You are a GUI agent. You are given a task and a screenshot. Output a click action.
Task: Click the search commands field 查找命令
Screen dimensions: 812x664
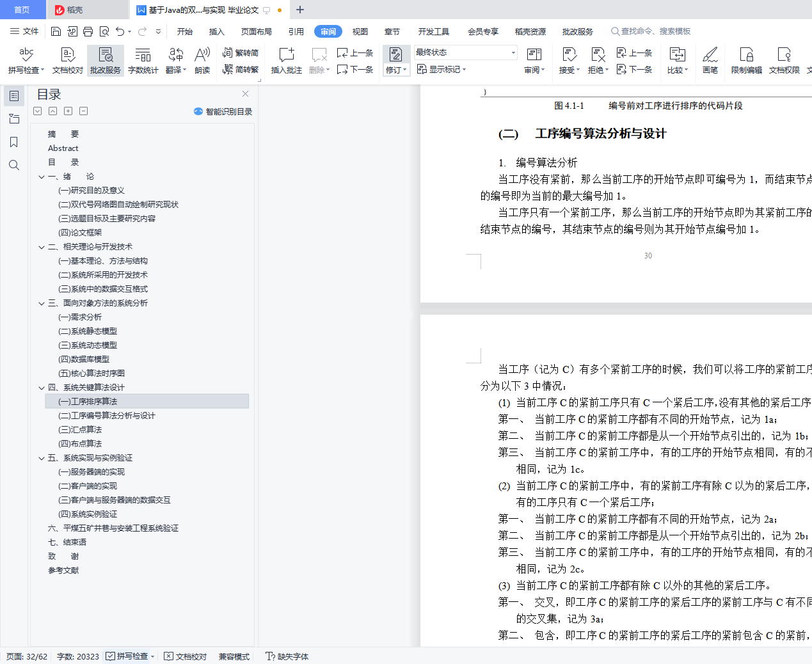[651, 31]
